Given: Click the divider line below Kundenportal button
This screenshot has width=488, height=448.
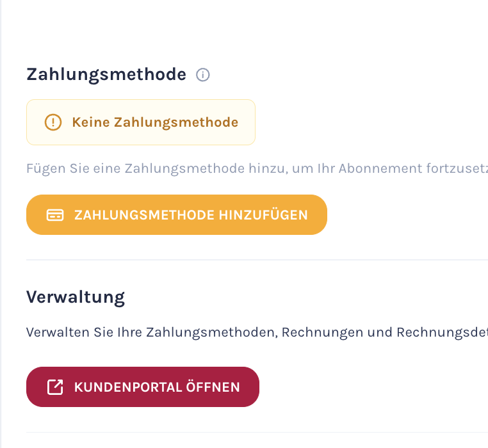Looking at the screenshot, I should click(256, 432).
